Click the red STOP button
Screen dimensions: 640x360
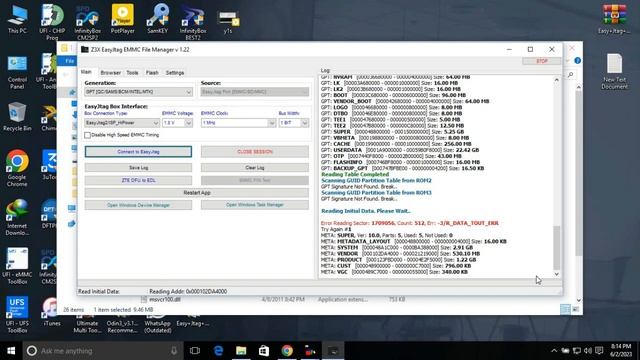tap(542, 61)
